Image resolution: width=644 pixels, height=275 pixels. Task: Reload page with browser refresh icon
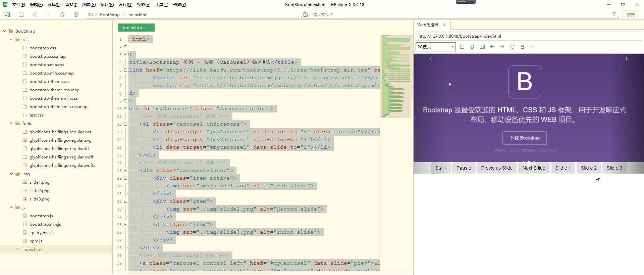coord(512,47)
